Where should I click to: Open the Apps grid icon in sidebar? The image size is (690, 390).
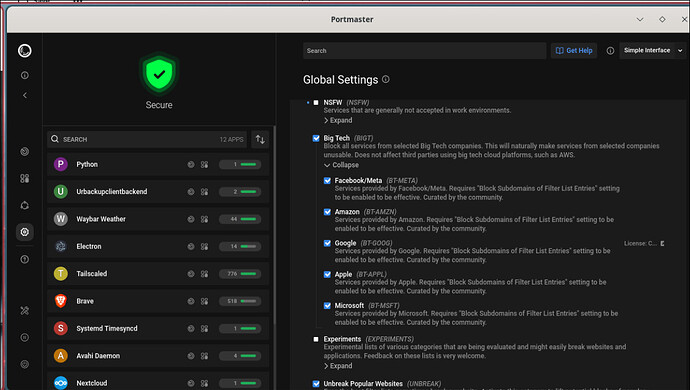(25, 178)
